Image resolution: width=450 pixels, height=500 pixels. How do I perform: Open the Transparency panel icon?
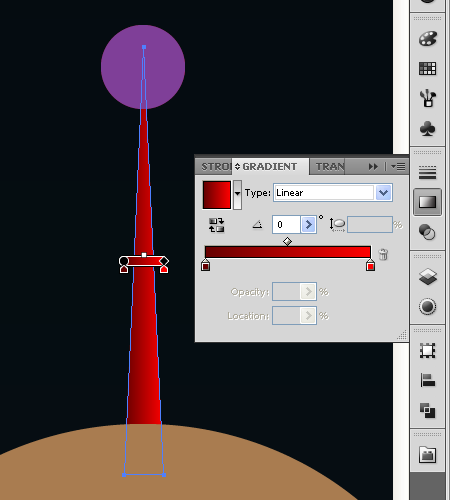pyautogui.click(x=427, y=232)
